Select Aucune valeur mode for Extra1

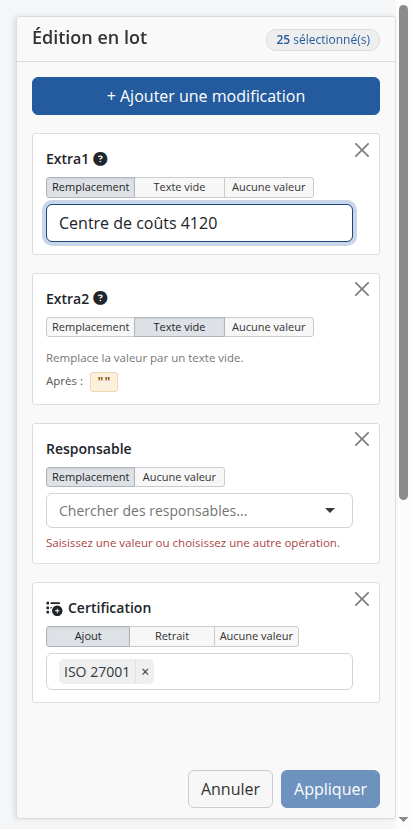(x=269, y=187)
